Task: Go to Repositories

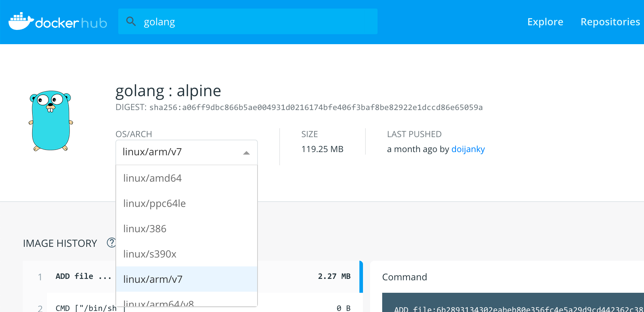Action: [x=610, y=22]
